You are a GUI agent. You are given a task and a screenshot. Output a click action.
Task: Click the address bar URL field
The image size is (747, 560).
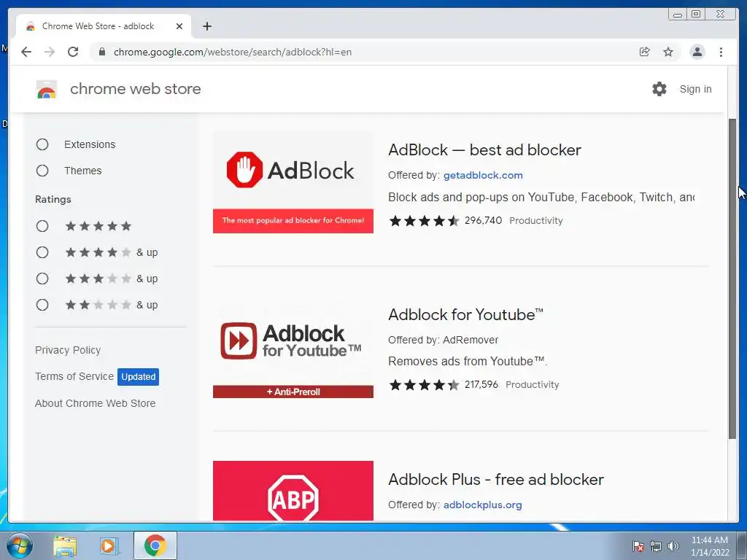coord(367,52)
